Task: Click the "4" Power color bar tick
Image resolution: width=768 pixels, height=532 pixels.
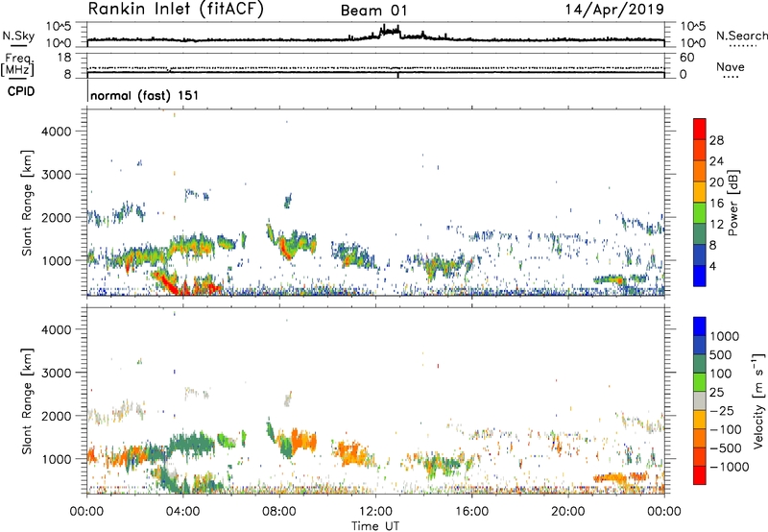Action: pyautogui.click(x=712, y=266)
